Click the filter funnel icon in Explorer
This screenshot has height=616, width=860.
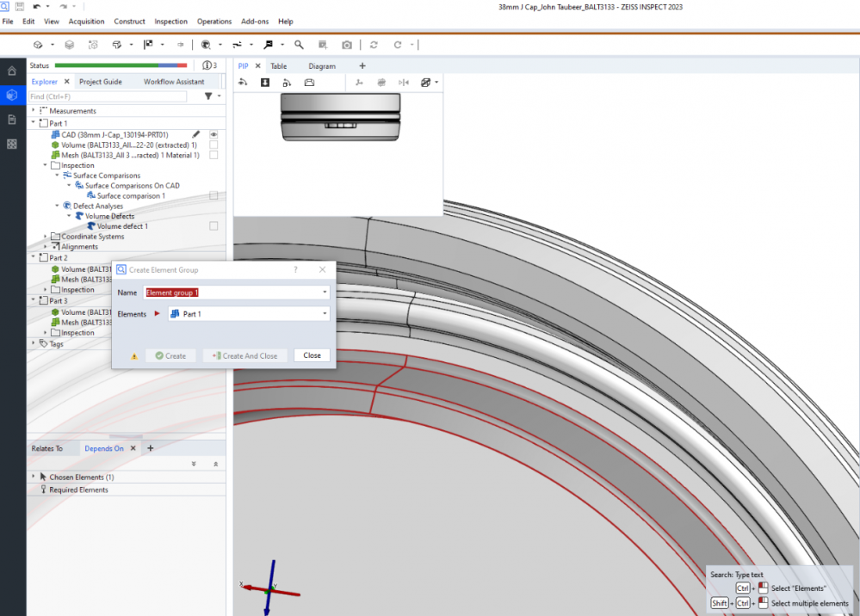point(208,96)
